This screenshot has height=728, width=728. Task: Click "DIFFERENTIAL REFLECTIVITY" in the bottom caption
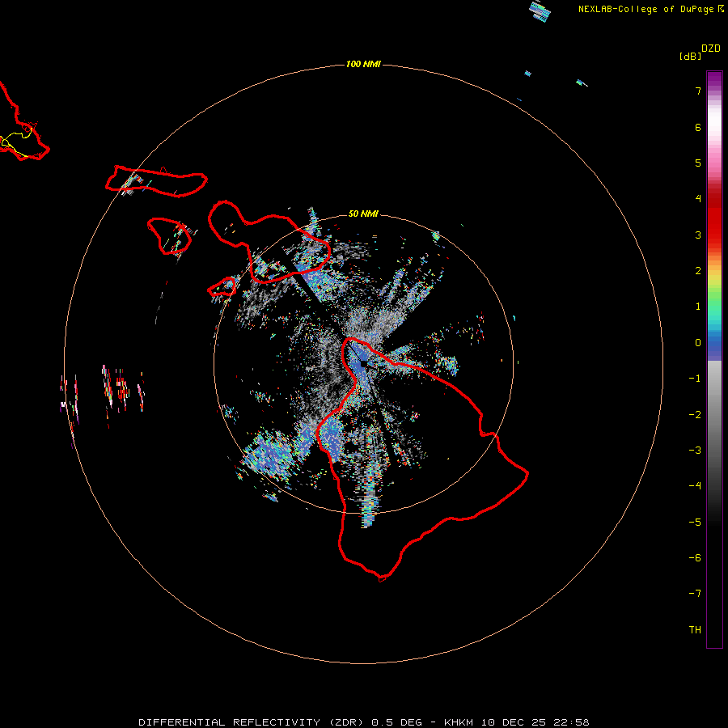230,722
